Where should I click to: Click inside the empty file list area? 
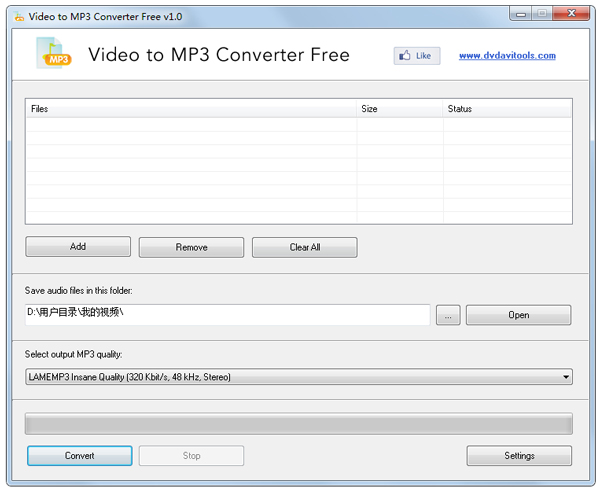point(298,170)
